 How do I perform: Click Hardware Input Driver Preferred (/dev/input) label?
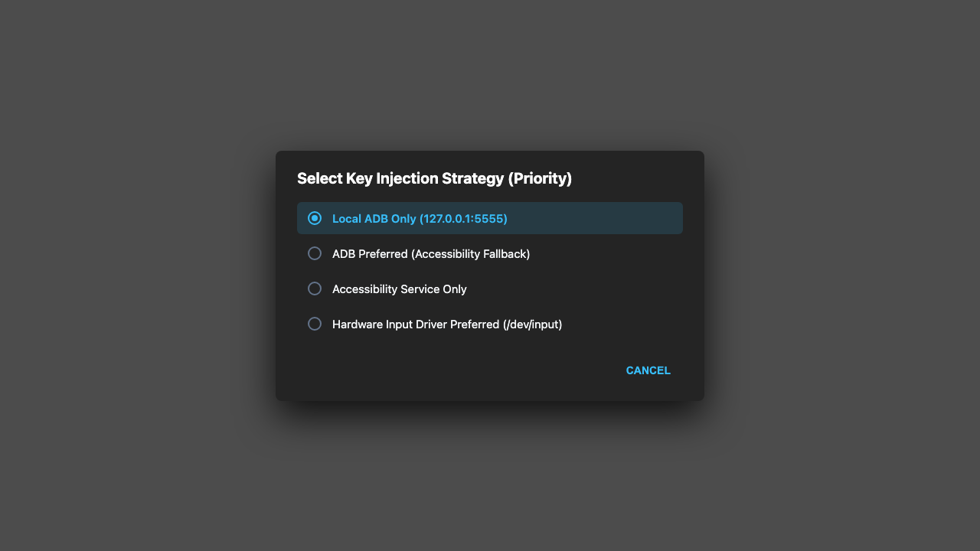click(447, 324)
